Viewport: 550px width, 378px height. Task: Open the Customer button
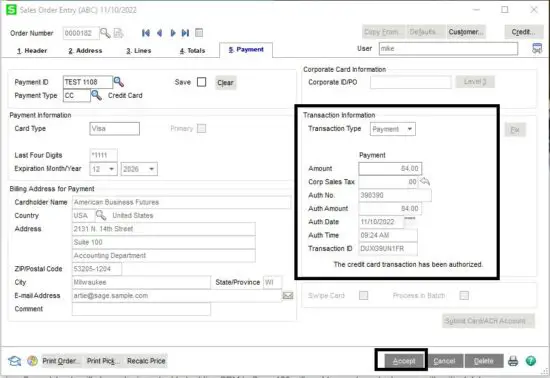pos(466,32)
